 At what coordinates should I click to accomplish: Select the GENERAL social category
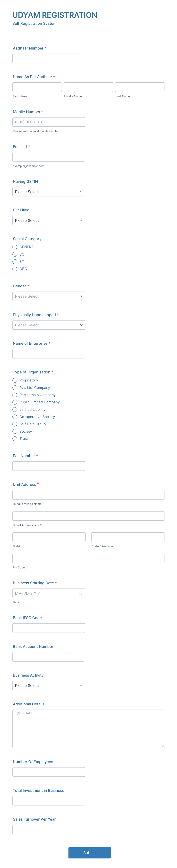15,247
